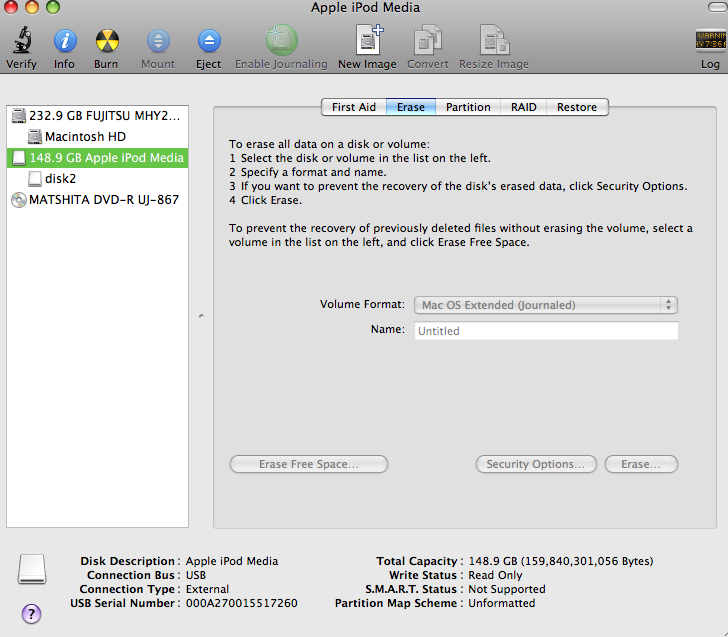Click the purple help question mark
This screenshot has width=728, height=637.
(32, 614)
